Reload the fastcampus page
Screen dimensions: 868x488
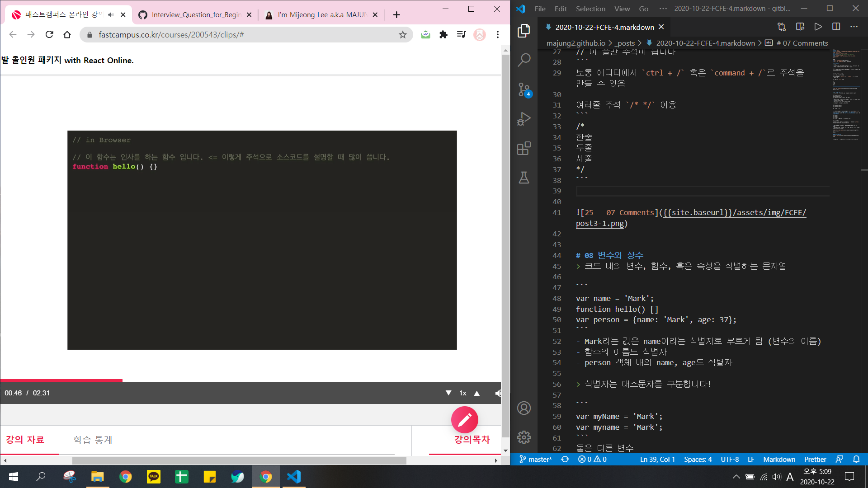[x=49, y=35]
